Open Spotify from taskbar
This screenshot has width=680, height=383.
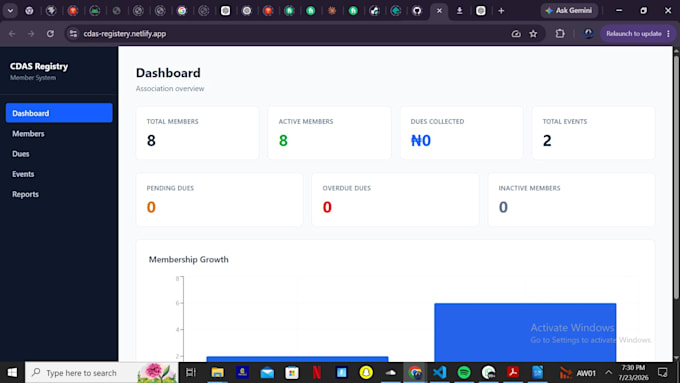click(464, 373)
